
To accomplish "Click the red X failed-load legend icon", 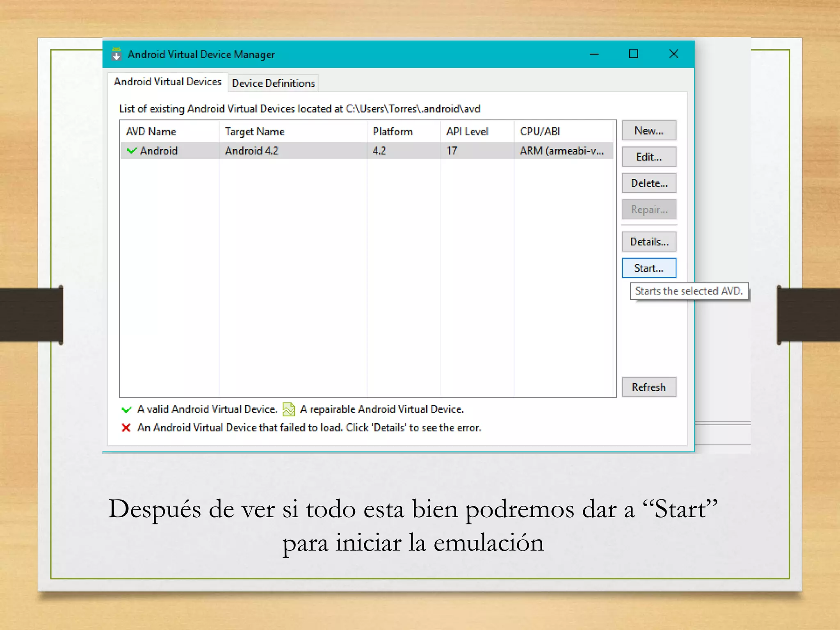I will tap(126, 428).
